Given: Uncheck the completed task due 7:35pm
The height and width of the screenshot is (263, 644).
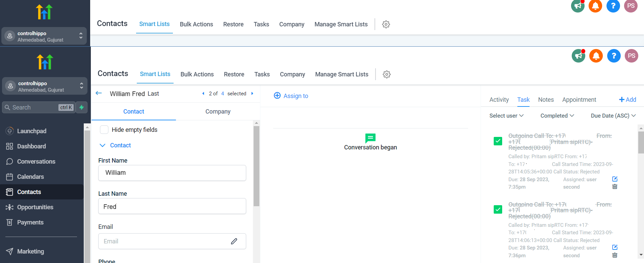Looking at the screenshot, I should coord(498,141).
